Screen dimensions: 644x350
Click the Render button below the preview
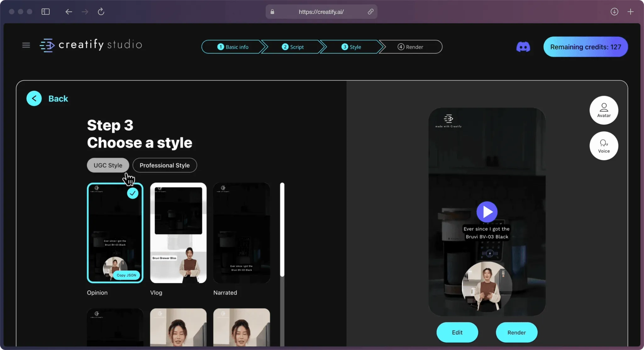517,332
